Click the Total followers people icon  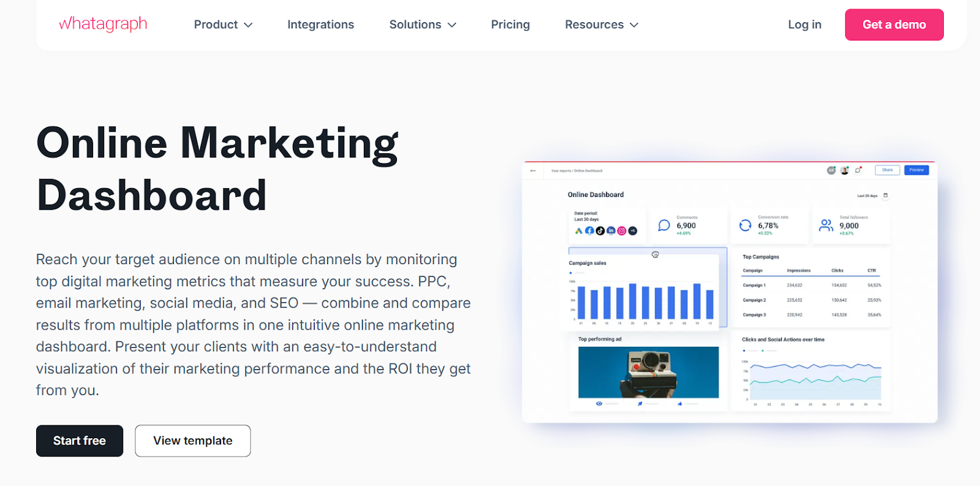826,226
